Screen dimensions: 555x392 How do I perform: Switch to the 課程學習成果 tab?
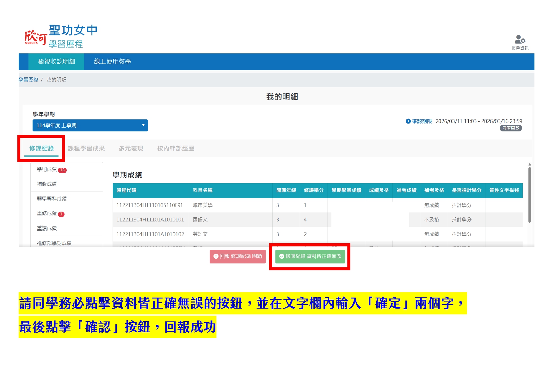coord(86,148)
